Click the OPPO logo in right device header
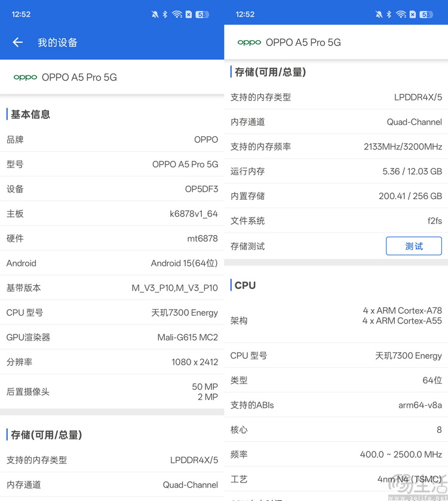This screenshot has width=448, height=501. pos(249,42)
